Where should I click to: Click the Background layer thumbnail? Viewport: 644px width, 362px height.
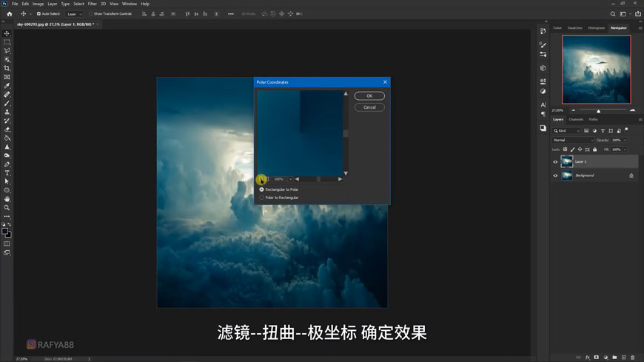(567, 175)
